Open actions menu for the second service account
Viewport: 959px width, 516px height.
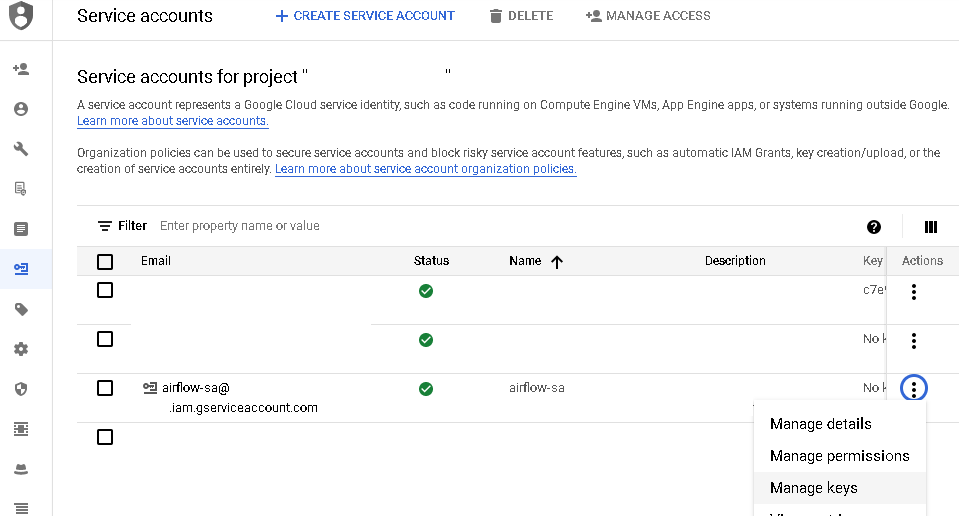pos(914,341)
